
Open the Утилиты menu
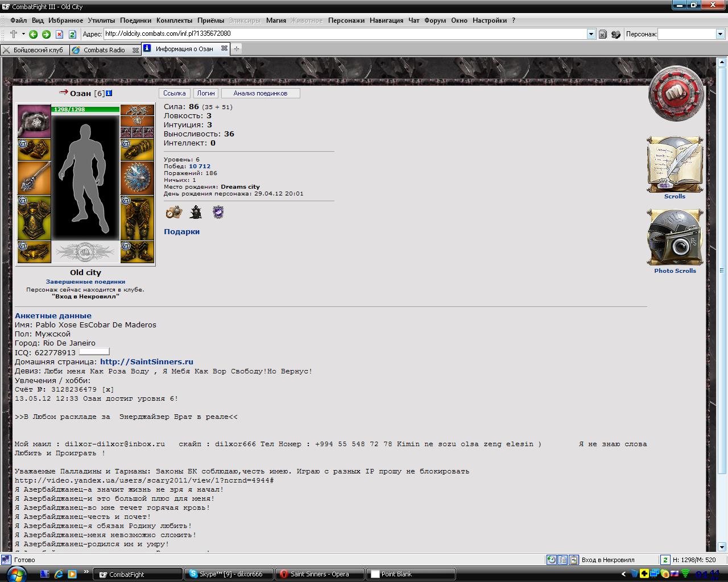click(x=101, y=20)
